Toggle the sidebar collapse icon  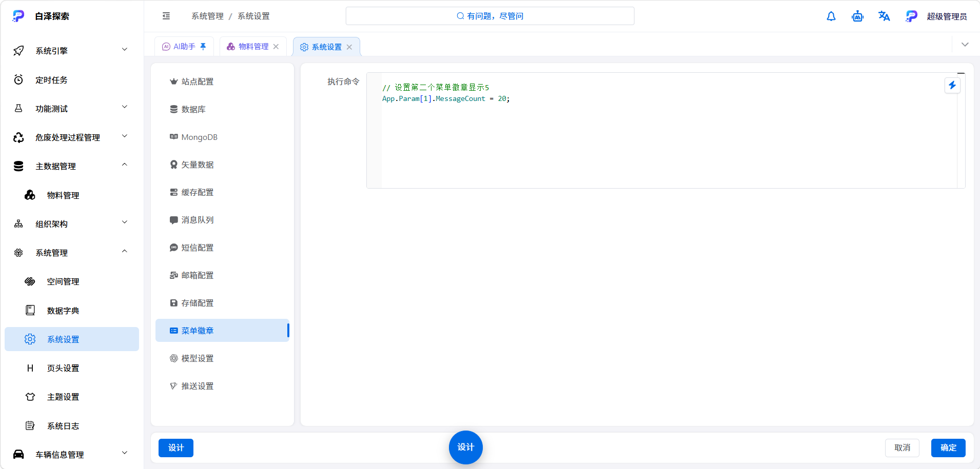pyautogui.click(x=166, y=16)
